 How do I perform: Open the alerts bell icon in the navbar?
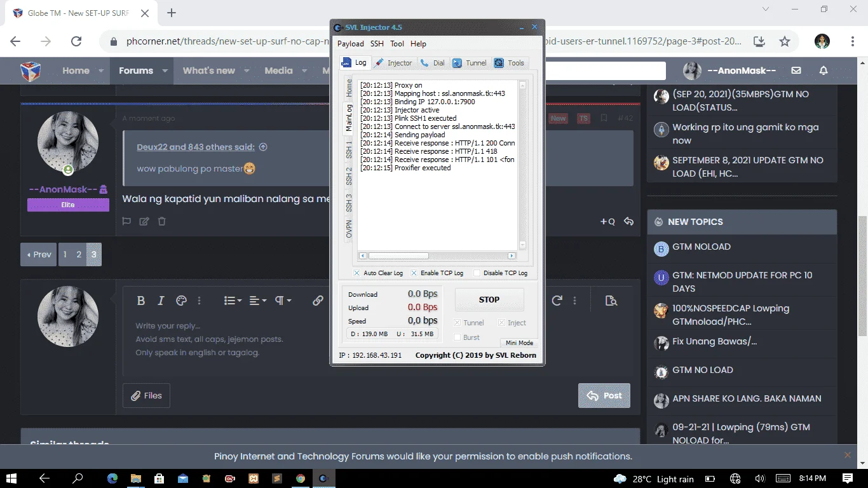[824, 71]
